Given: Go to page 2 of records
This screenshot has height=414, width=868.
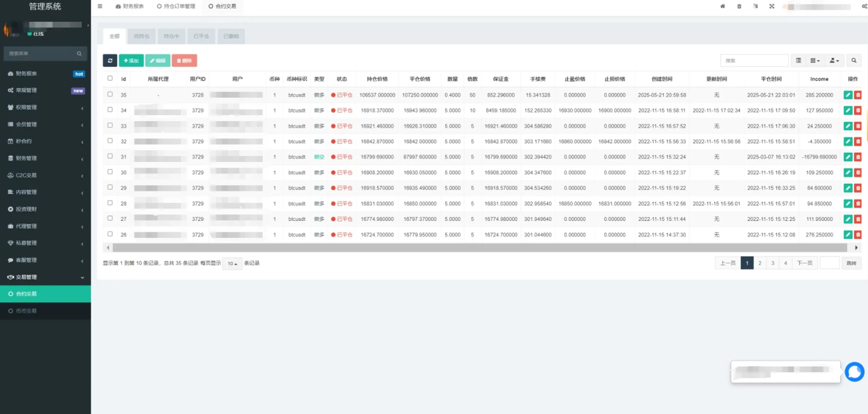Looking at the screenshot, I should pyautogui.click(x=760, y=263).
